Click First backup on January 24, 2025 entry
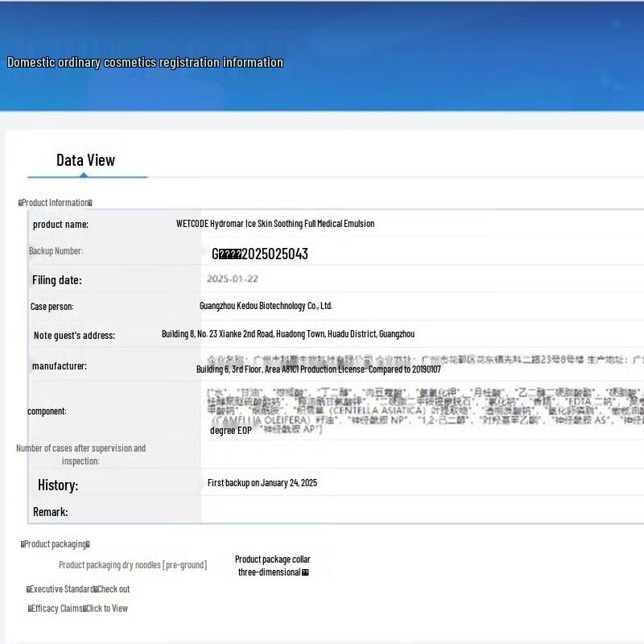The image size is (644, 644). point(262,483)
